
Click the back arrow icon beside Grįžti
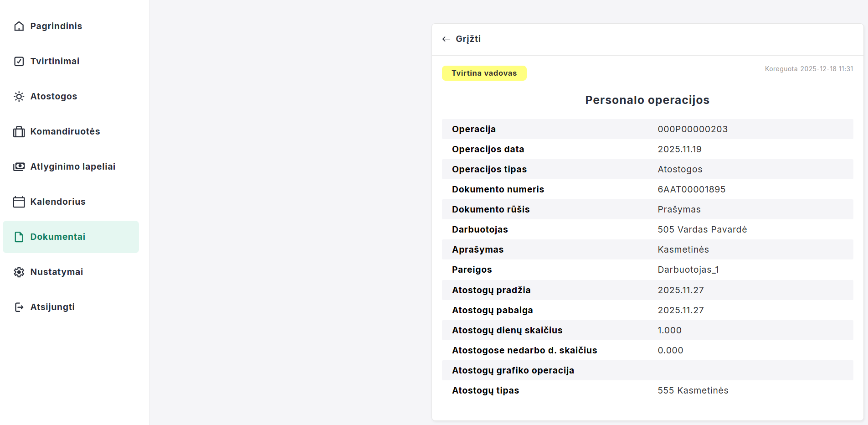(x=446, y=39)
